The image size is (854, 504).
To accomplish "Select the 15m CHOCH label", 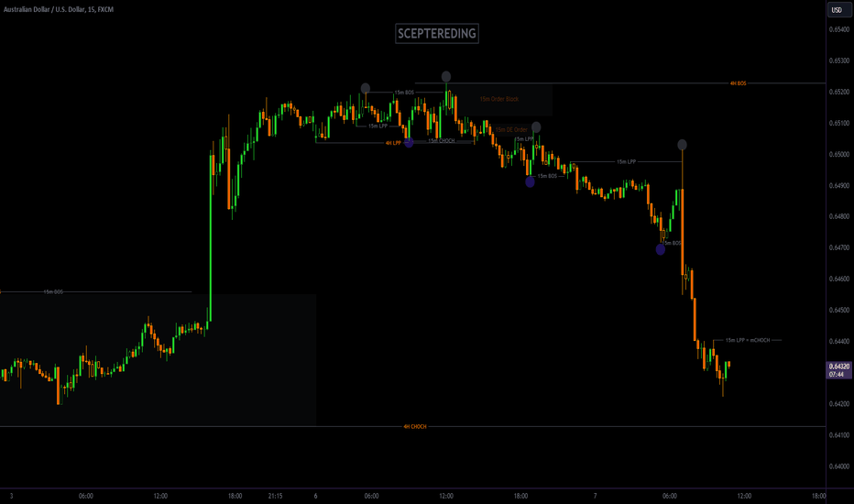I will (441, 140).
